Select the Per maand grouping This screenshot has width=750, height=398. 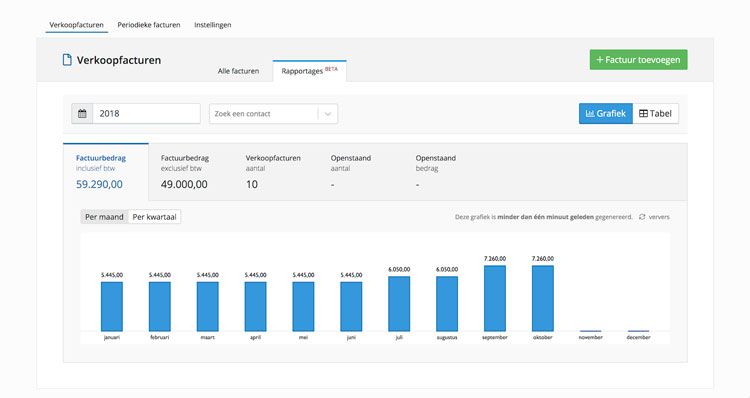point(104,217)
